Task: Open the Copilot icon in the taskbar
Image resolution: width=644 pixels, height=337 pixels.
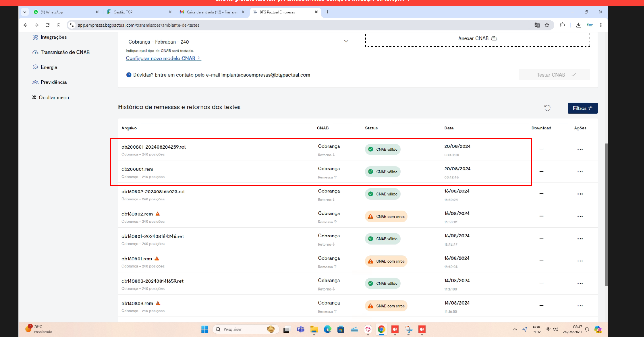Action: (x=598, y=329)
